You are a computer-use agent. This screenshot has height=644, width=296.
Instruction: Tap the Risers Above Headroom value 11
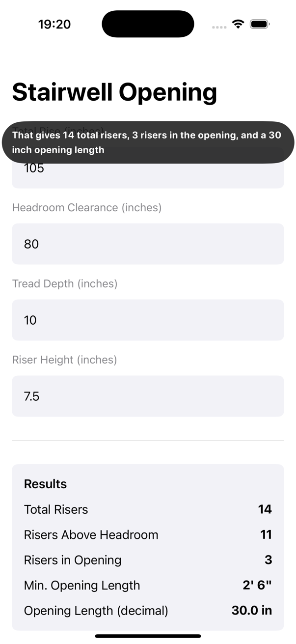pos(266,535)
